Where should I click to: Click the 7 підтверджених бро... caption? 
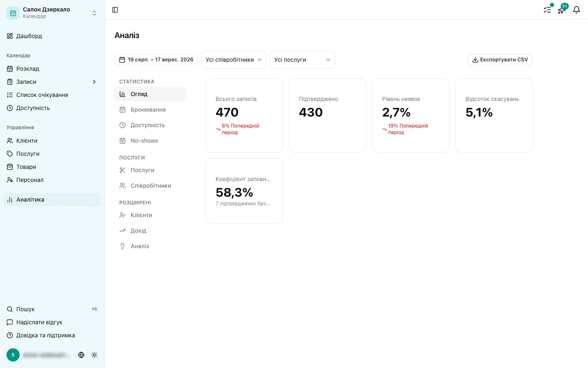click(x=243, y=204)
